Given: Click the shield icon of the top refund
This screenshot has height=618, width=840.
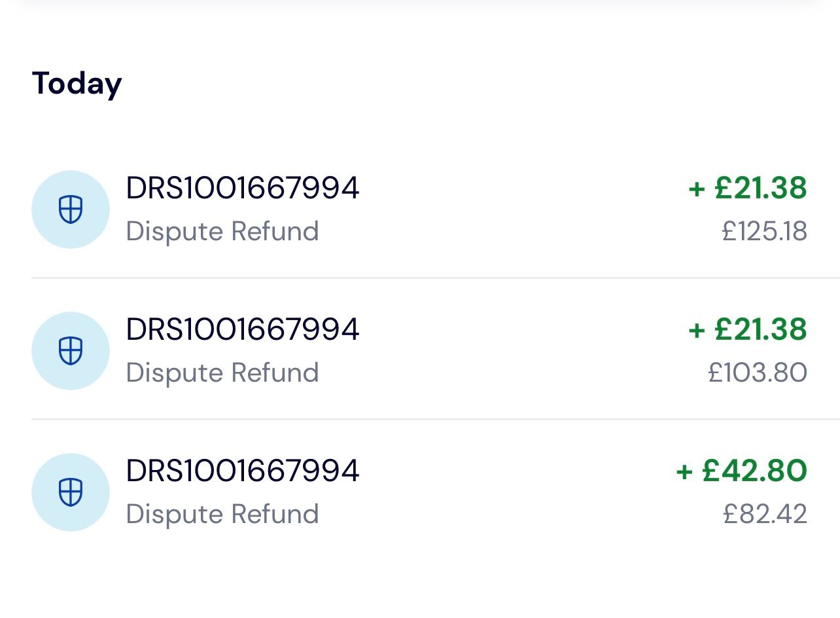Looking at the screenshot, I should (71, 209).
